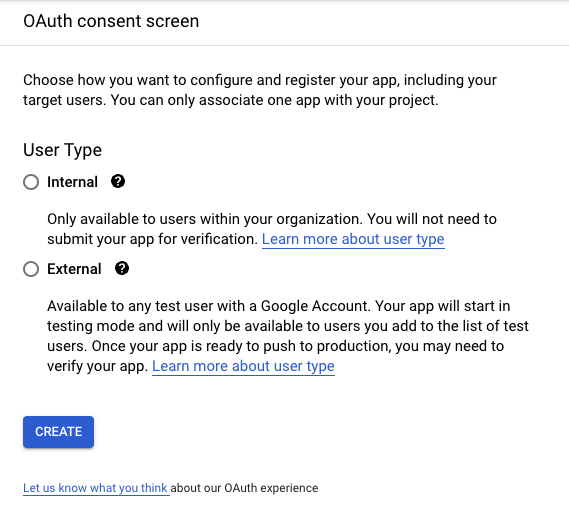Click the words Google Account in External description
This screenshot has width=569, height=511.
click(x=315, y=306)
